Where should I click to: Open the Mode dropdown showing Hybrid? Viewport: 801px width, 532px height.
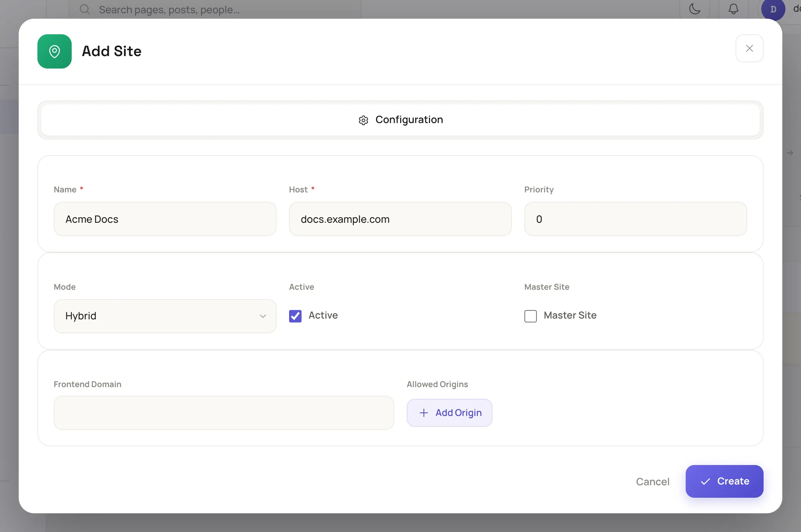[165, 316]
